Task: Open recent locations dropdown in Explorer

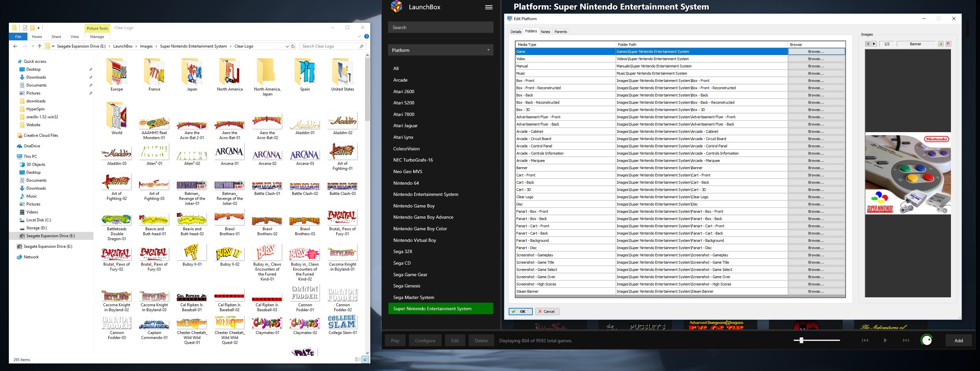Action: (x=33, y=46)
